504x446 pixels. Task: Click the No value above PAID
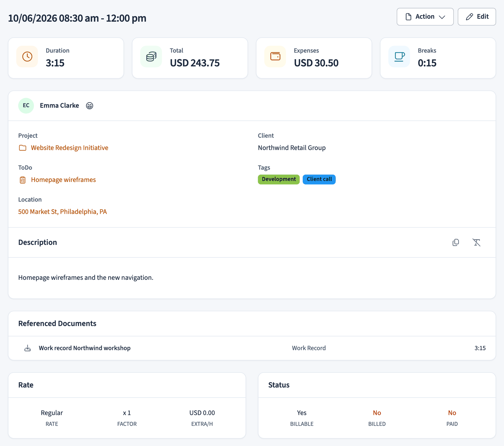452,413
